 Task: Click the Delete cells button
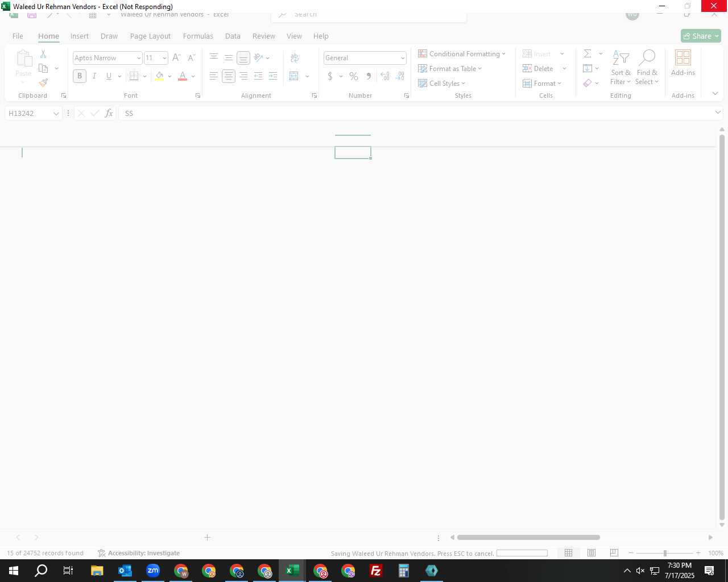point(538,69)
